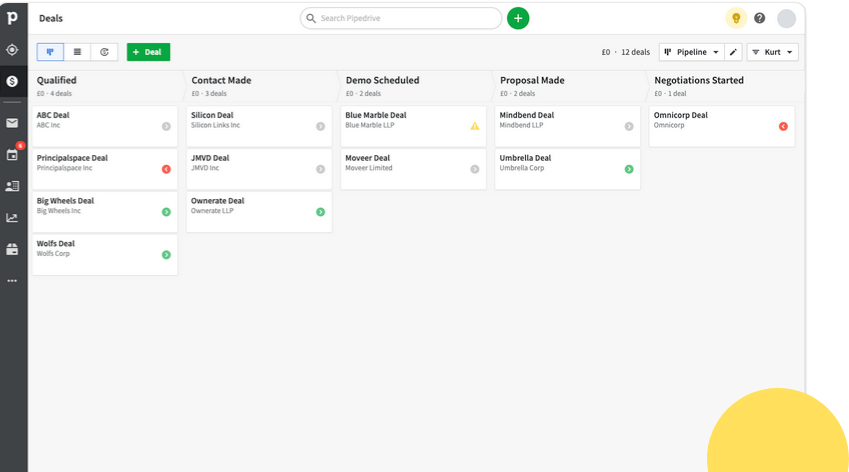Open the user profile avatar
This screenshot has height=472, width=849.
click(786, 18)
